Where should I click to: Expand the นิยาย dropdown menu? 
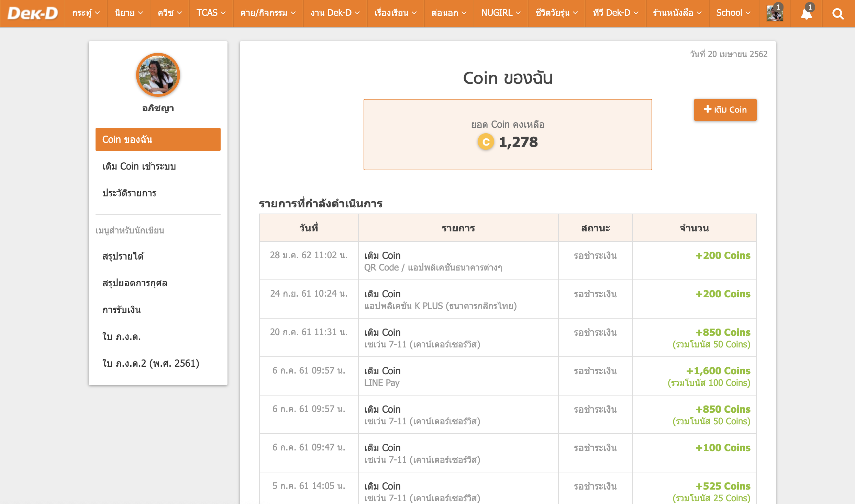(x=129, y=13)
